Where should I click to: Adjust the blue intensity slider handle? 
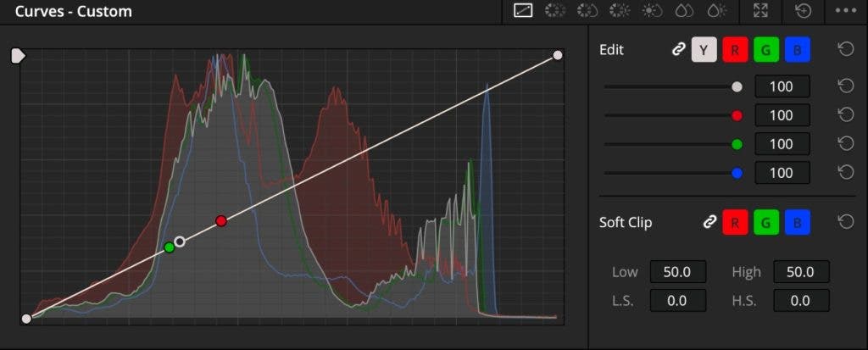coord(737,174)
